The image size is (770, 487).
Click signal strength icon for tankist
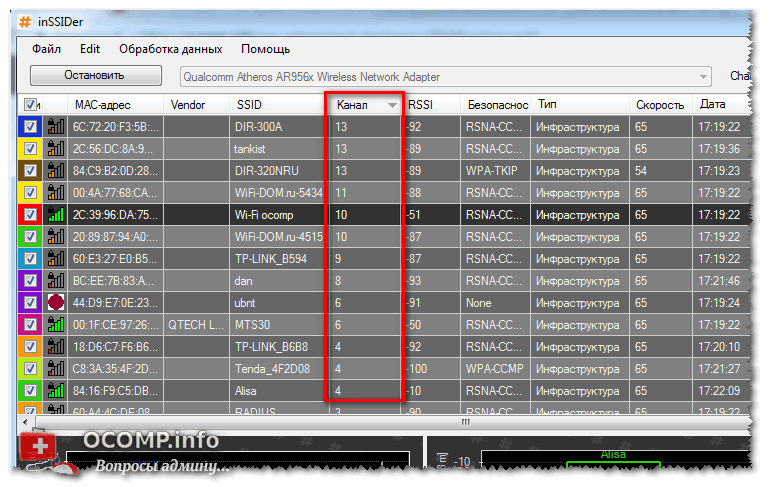(x=55, y=149)
